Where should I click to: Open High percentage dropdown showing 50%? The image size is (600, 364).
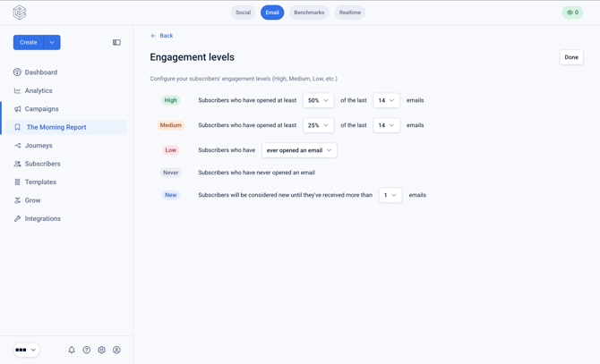[x=319, y=100]
